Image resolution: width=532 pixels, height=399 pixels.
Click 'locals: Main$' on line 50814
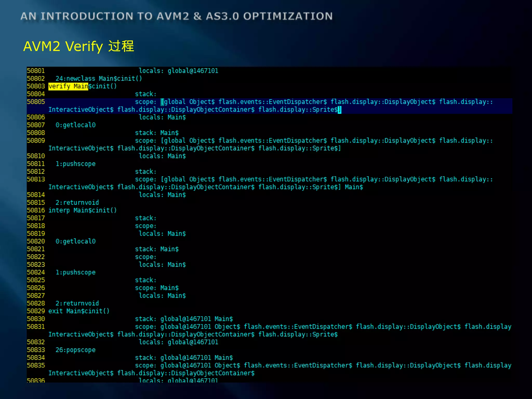click(162, 195)
